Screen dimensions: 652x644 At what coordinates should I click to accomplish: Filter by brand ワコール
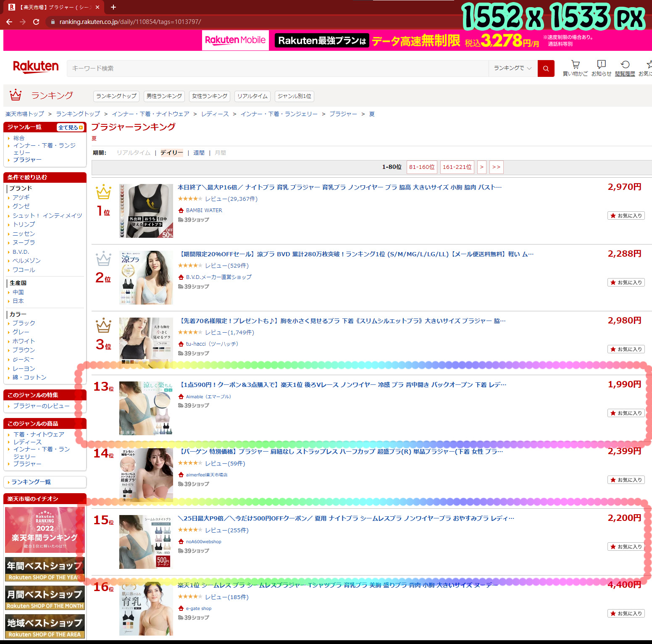pyautogui.click(x=24, y=270)
